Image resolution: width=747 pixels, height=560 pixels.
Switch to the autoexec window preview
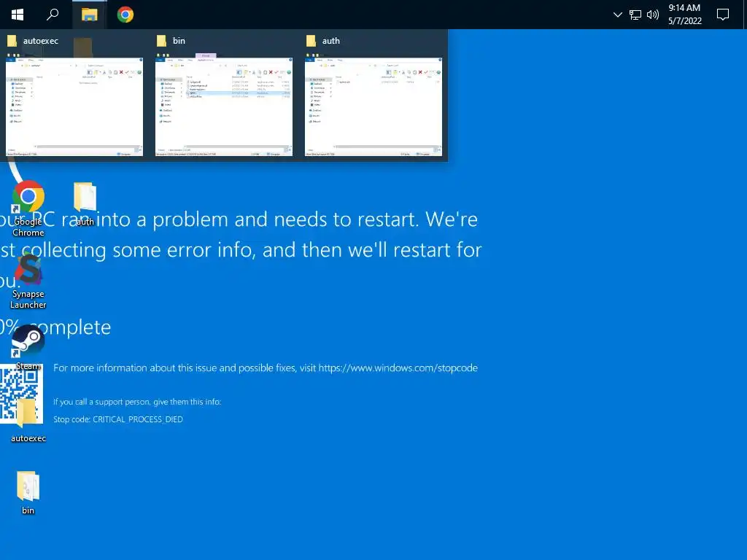click(74, 105)
